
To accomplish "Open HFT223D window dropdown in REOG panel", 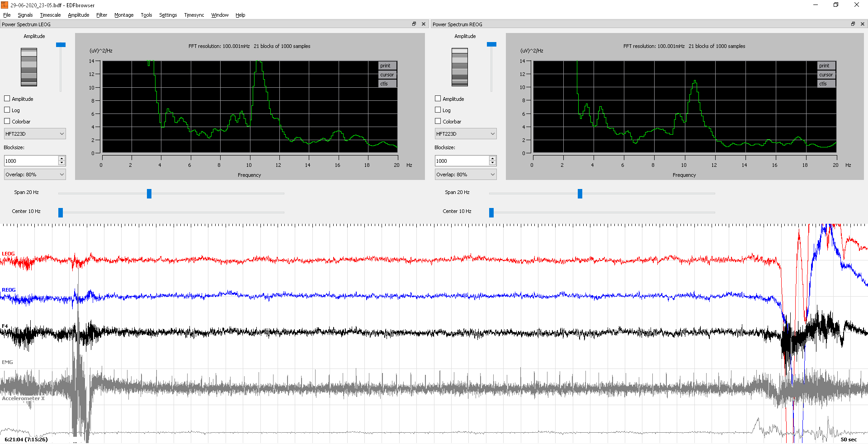I will pos(466,134).
